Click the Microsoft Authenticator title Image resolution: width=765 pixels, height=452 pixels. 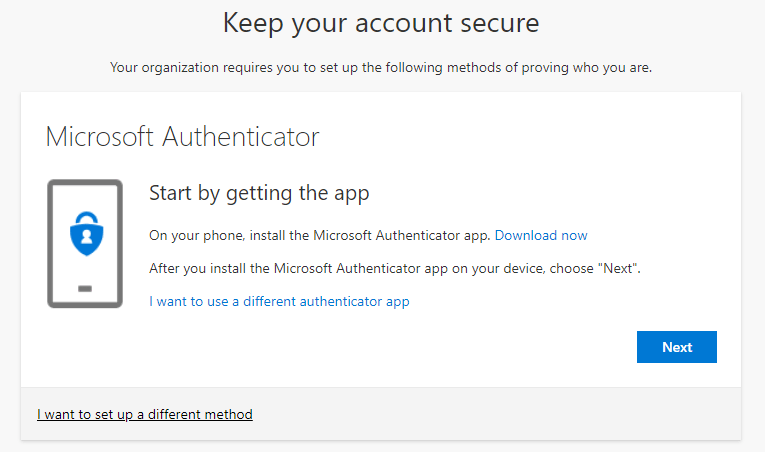[182, 136]
